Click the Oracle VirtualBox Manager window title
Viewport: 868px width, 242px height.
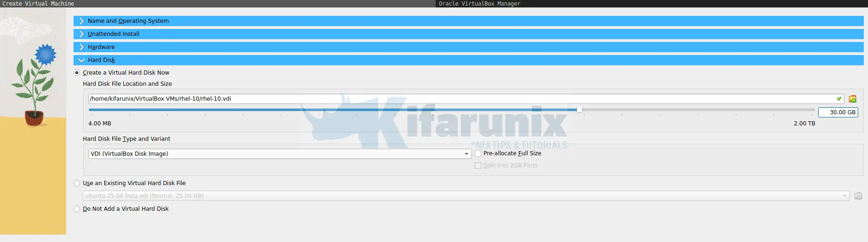pyautogui.click(x=479, y=4)
